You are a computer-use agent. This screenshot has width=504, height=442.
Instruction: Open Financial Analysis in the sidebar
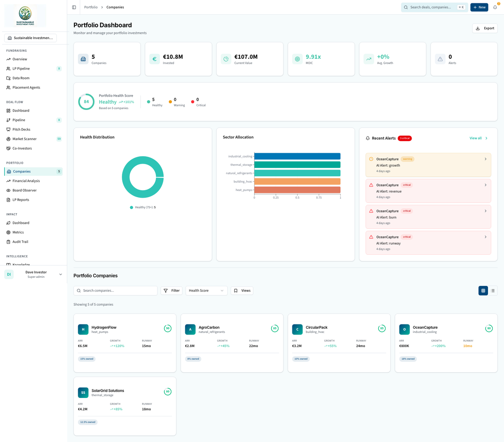[8, 180]
